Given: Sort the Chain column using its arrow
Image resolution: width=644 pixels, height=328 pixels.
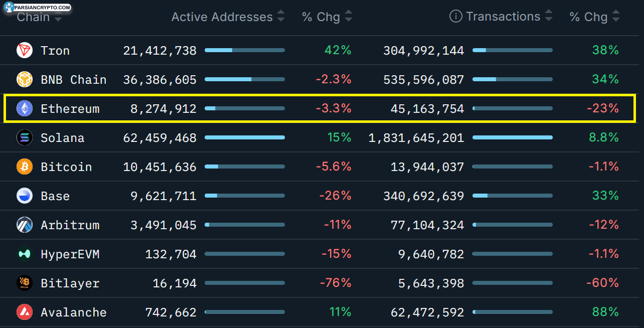Looking at the screenshot, I should pos(58,19).
